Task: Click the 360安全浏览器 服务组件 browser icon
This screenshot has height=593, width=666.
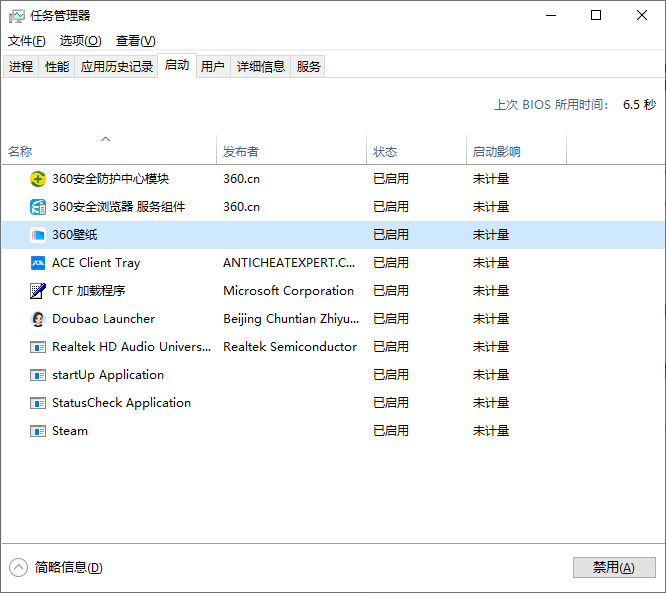Action: tap(38, 207)
